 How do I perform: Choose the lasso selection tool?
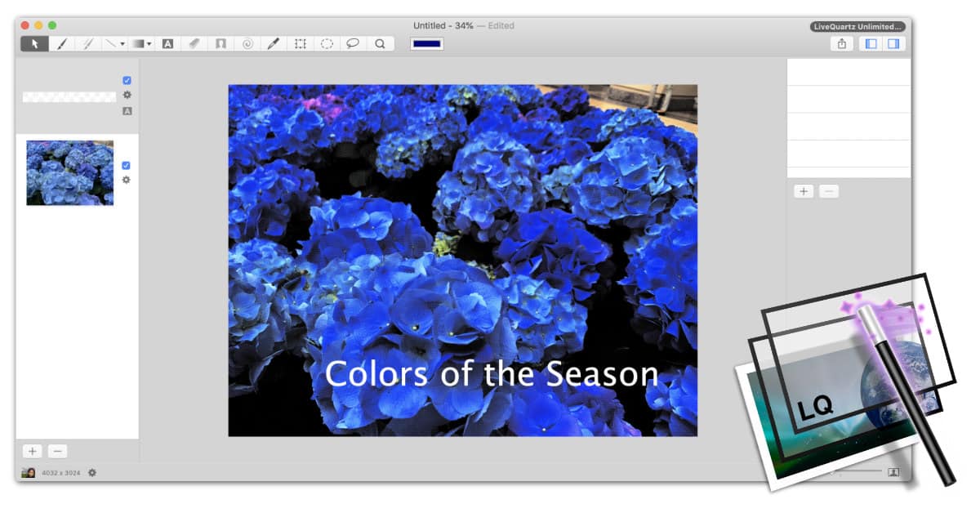(x=353, y=44)
